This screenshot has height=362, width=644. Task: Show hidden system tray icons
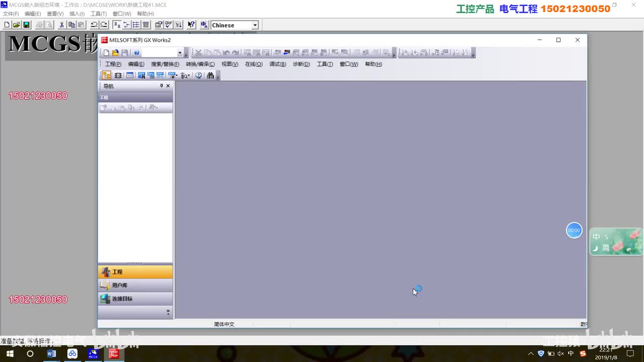coord(531,354)
